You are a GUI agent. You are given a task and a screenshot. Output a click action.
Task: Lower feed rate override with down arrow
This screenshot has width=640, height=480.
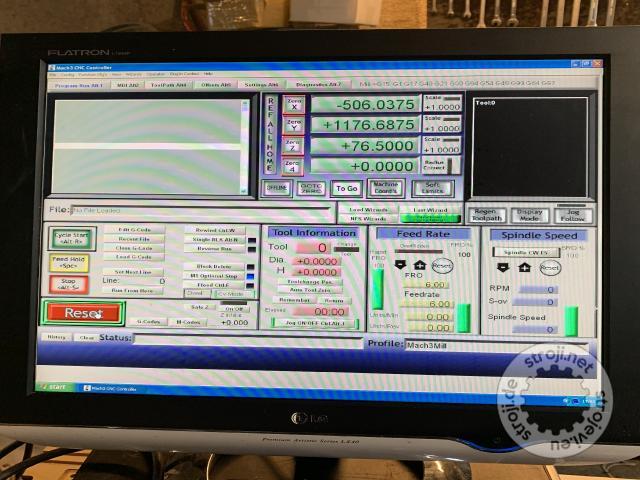pos(400,266)
